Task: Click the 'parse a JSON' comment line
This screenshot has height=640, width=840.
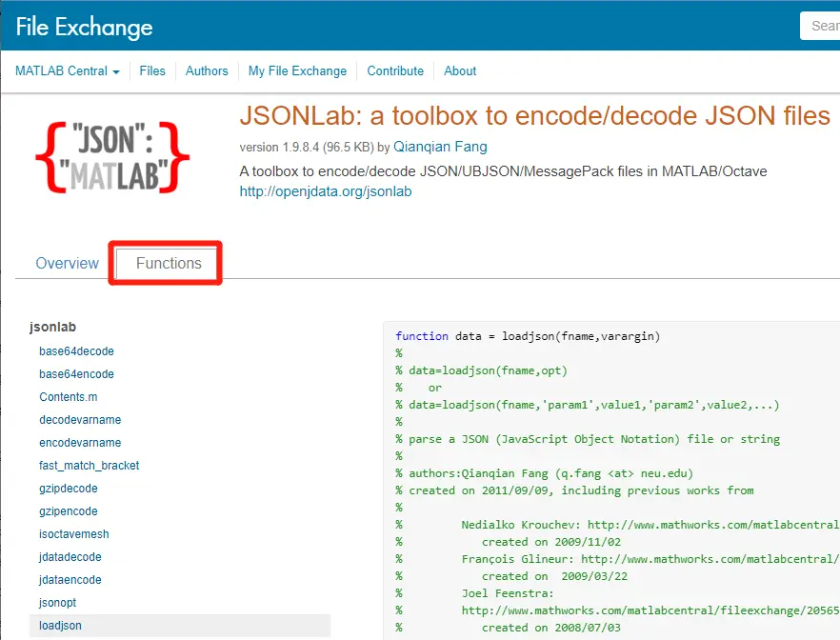Action: tap(588, 439)
